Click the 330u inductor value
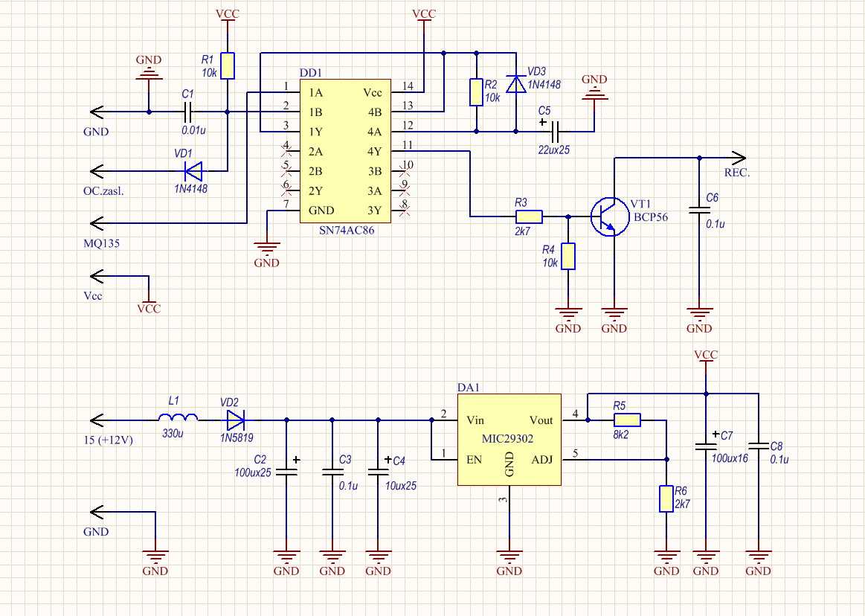This screenshot has height=616, width=865. [x=173, y=434]
